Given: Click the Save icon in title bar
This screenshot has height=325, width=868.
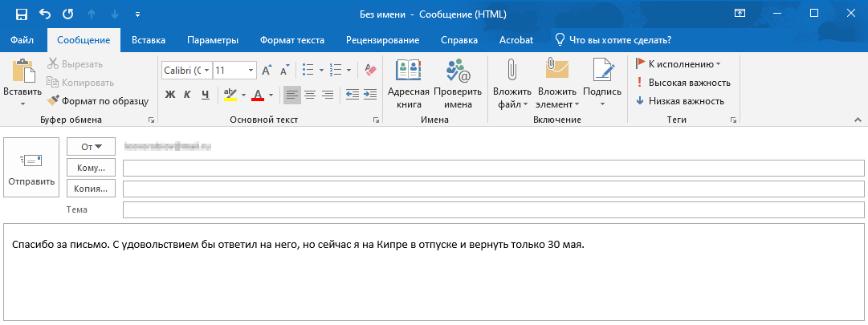Looking at the screenshot, I should 22,14.
